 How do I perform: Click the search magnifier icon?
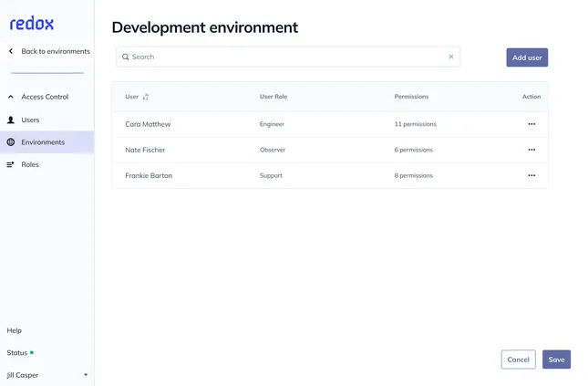pos(125,57)
